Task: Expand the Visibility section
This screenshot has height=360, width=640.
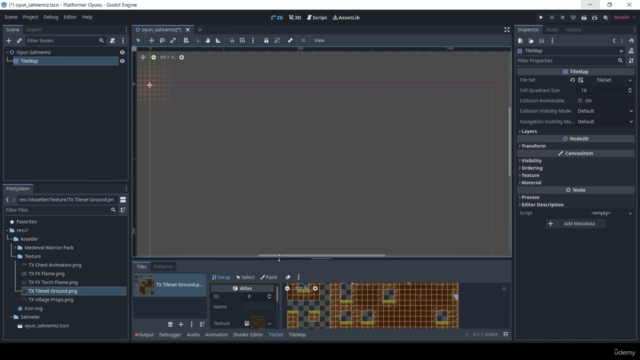Action: (x=531, y=161)
